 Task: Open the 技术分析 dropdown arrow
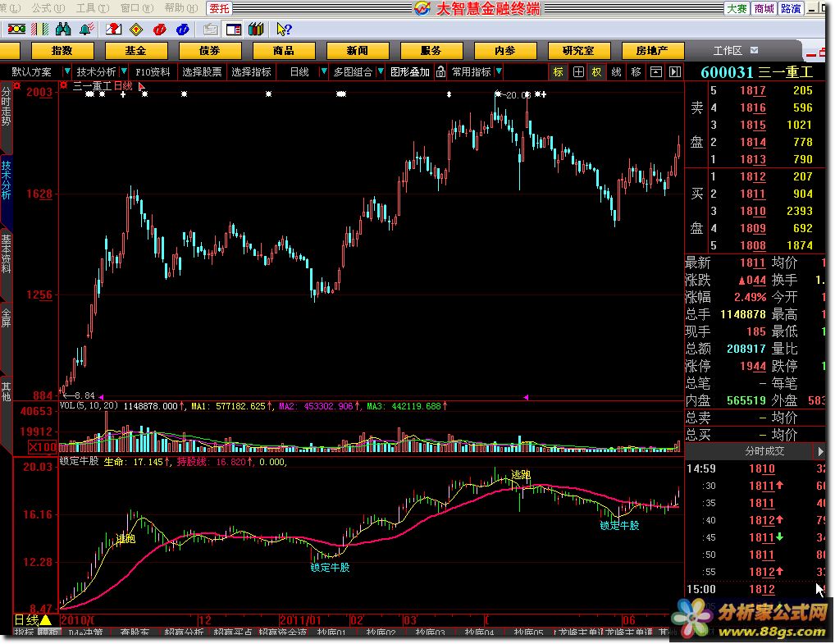click(x=124, y=71)
